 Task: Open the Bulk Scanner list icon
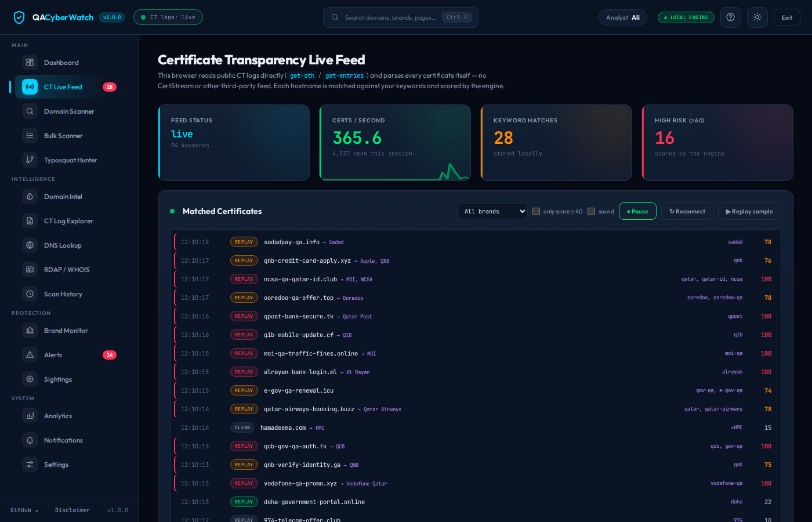[30, 136]
